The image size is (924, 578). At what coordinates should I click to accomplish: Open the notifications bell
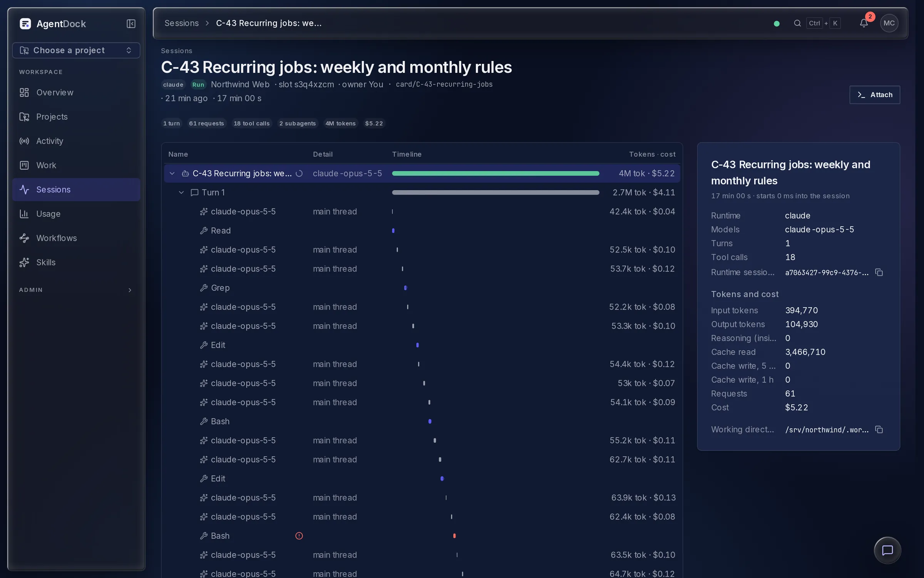pyautogui.click(x=864, y=23)
